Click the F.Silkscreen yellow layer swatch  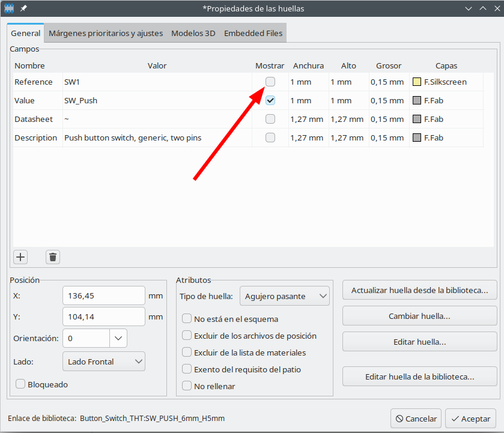pos(417,82)
